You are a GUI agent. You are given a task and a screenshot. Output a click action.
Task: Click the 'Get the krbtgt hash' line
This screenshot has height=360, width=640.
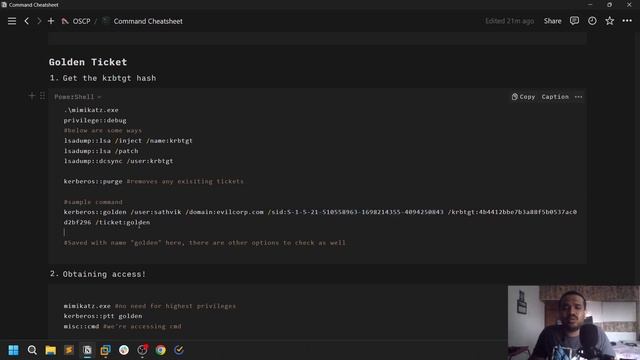(109, 78)
